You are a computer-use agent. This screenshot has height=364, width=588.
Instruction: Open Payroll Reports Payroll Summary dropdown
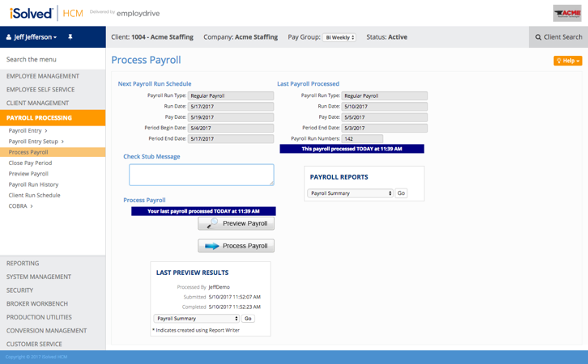click(350, 193)
